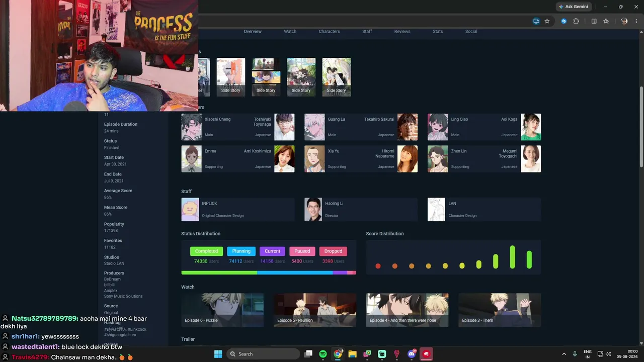Open voice actor Hitomi Nabatame's photo
Screen dimensions: 644x362
pos(408,159)
